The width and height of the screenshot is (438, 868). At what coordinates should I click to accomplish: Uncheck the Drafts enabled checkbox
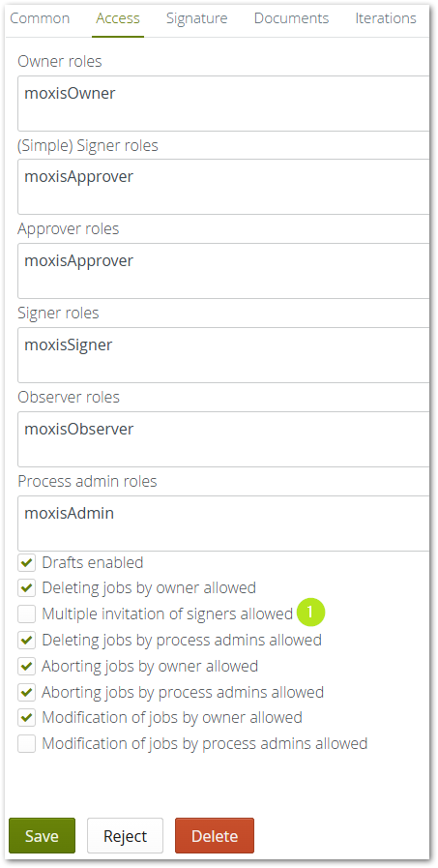point(26,563)
